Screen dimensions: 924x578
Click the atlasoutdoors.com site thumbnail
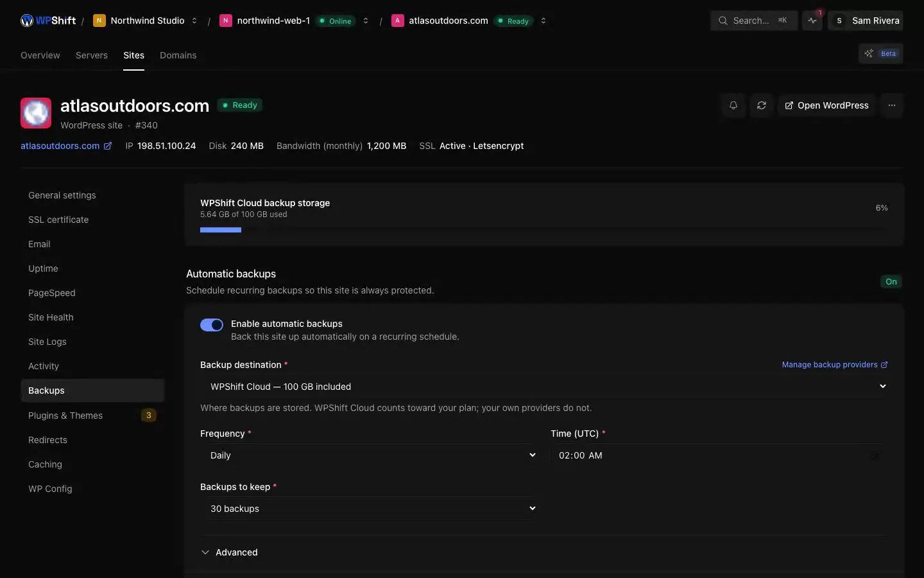[36, 113]
